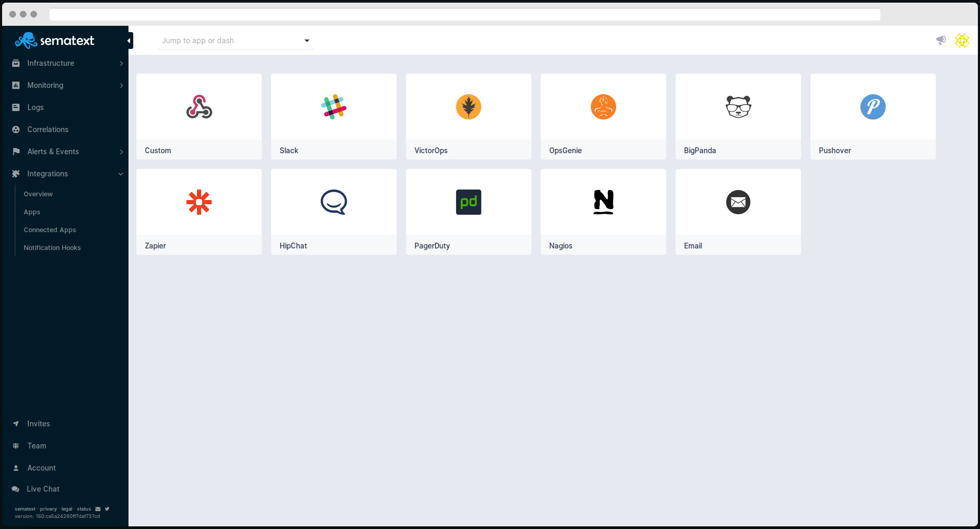
Task: Open the announcements megaphone icon
Action: click(941, 41)
